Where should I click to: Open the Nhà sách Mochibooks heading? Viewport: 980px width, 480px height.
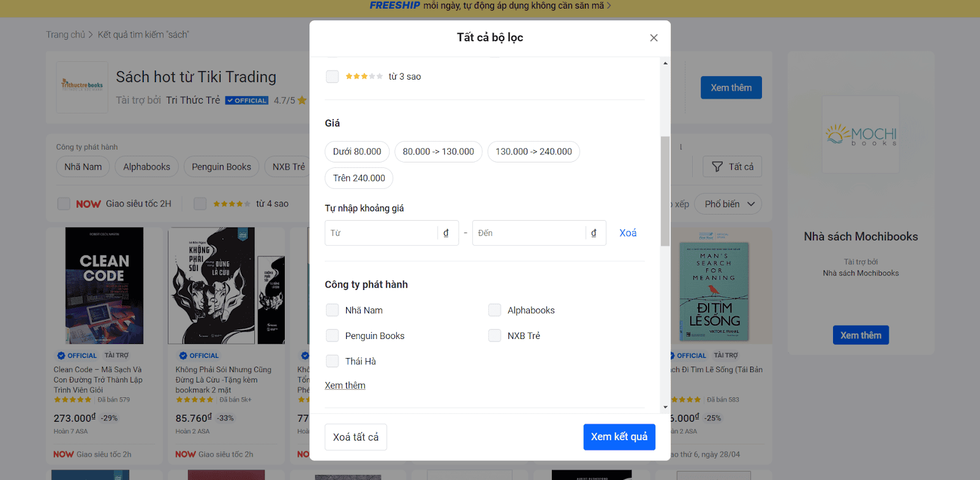(x=861, y=237)
